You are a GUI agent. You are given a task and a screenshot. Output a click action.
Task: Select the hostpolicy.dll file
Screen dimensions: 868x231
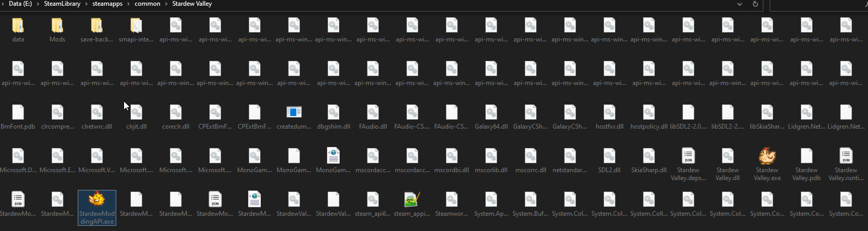click(649, 117)
